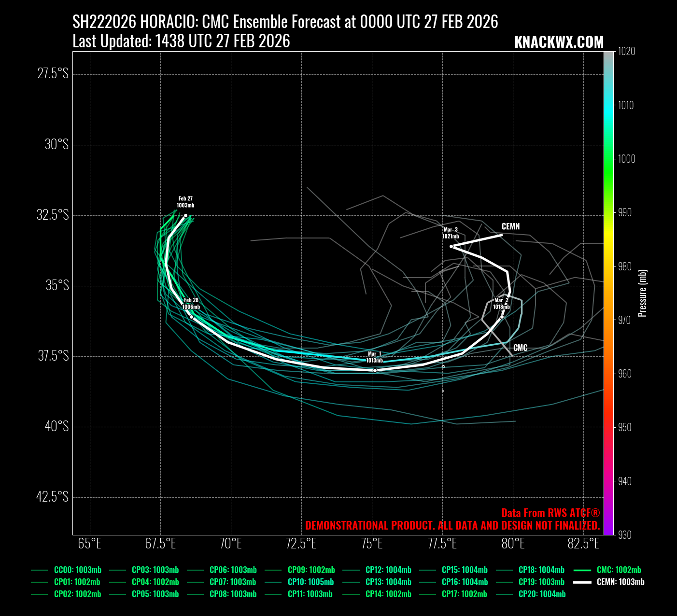The width and height of the screenshot is (677, 616).
Task: Click the Pressure (mb) colorbar axis label
Action: pos(642,293)
